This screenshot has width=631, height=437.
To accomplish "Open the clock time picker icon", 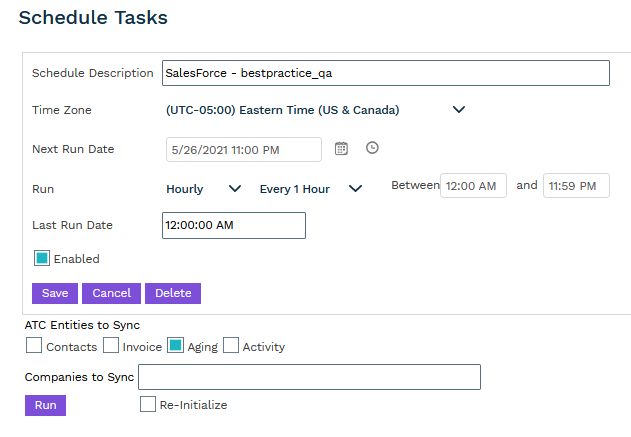I will 373,148.
